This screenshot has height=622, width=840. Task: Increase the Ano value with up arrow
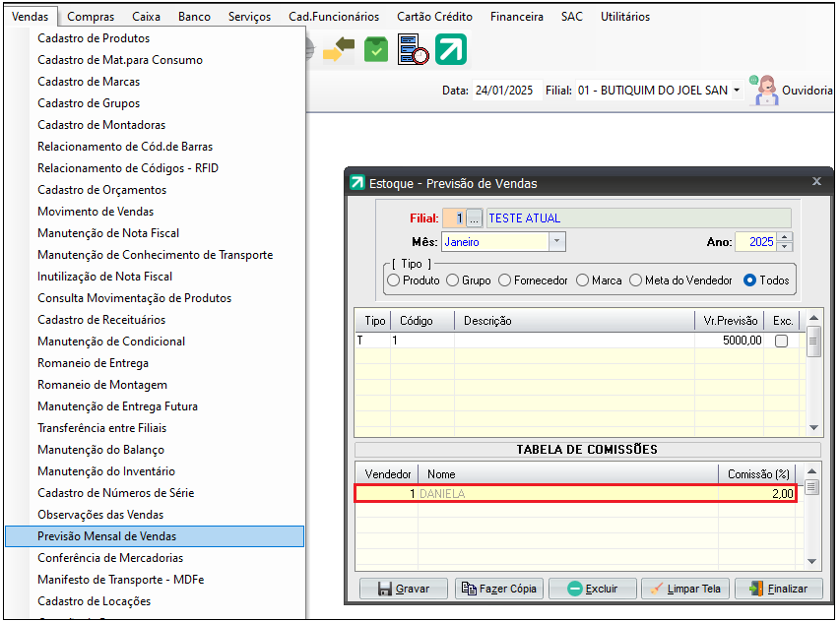[x=784, y=236]
